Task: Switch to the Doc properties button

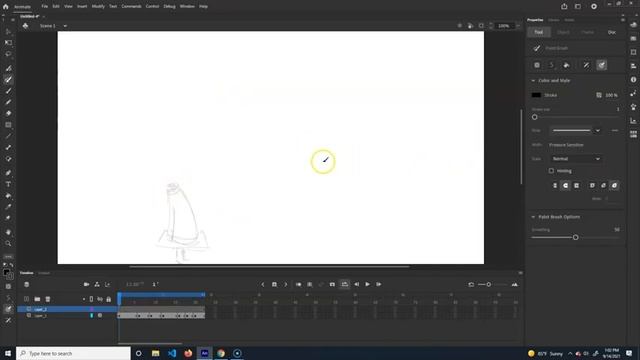Action: click(x=611, y=32)
